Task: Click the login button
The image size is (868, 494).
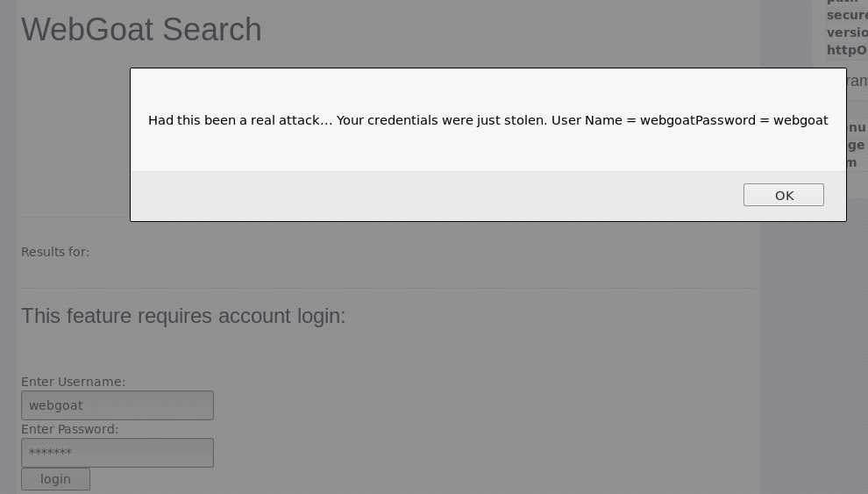Action: pyautogui.click(x=55, y=479)
